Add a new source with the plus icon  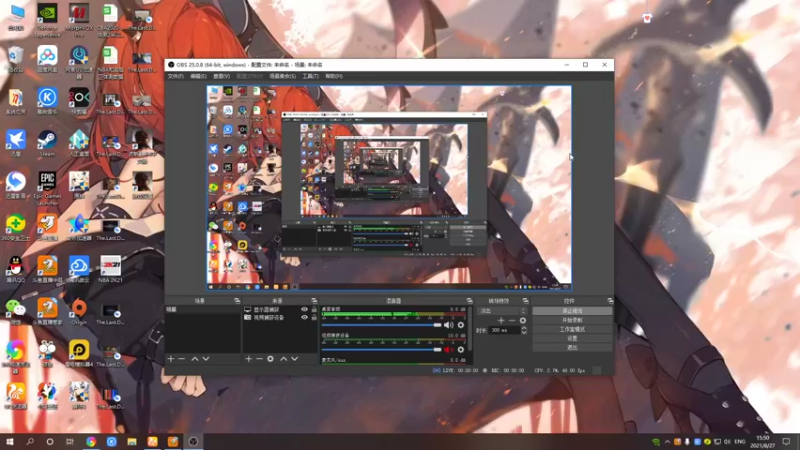(248, 359)
